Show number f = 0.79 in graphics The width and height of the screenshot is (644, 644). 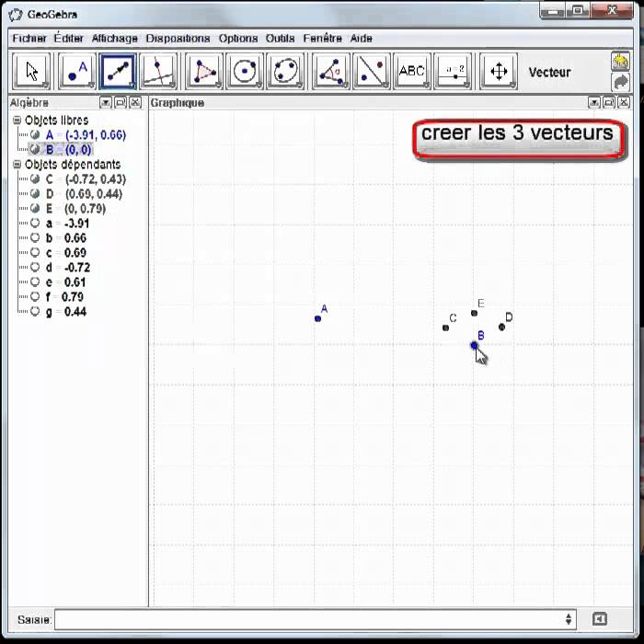pyautogui.click(x=35, y=296)
